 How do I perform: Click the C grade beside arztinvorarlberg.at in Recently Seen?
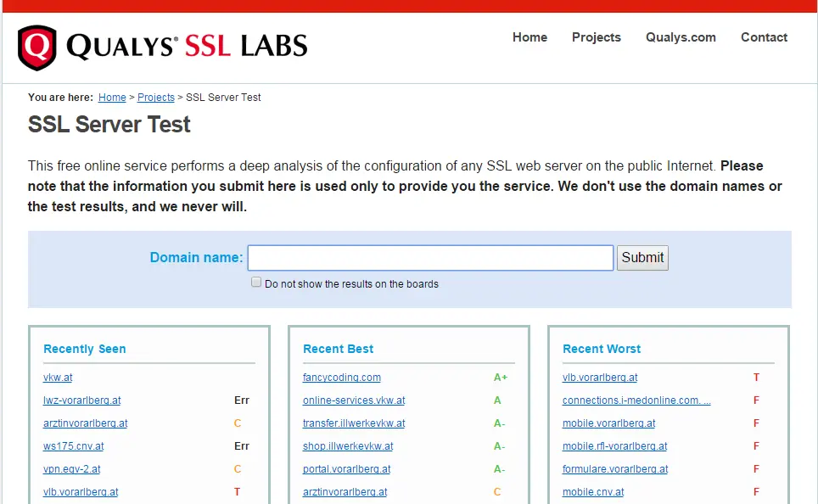click(x=238, y=423)
